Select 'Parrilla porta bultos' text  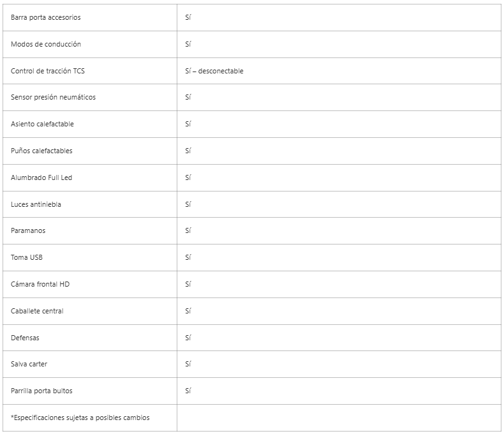pos(41,391)
